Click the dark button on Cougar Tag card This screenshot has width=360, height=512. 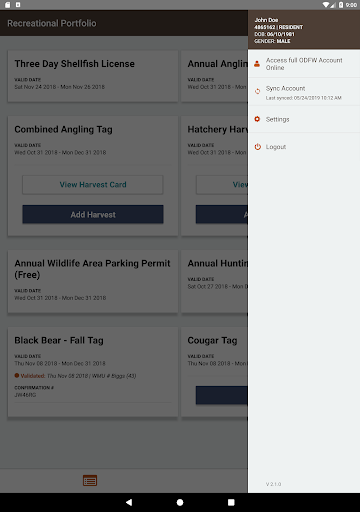(x=222, y=395)
